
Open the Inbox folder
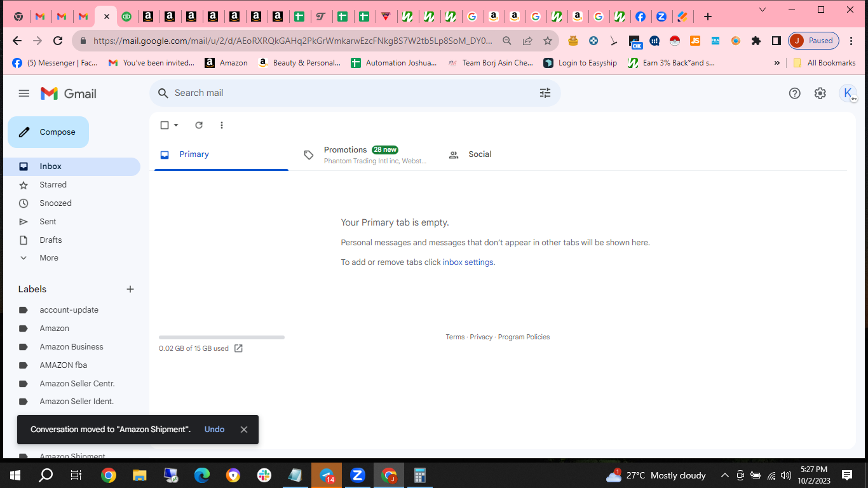72,166
